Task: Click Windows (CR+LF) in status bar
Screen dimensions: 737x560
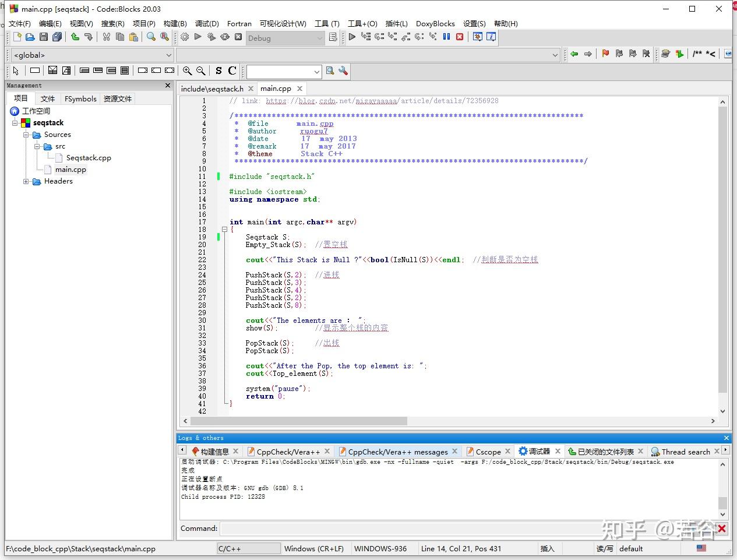Action: (x=314, y=548)
